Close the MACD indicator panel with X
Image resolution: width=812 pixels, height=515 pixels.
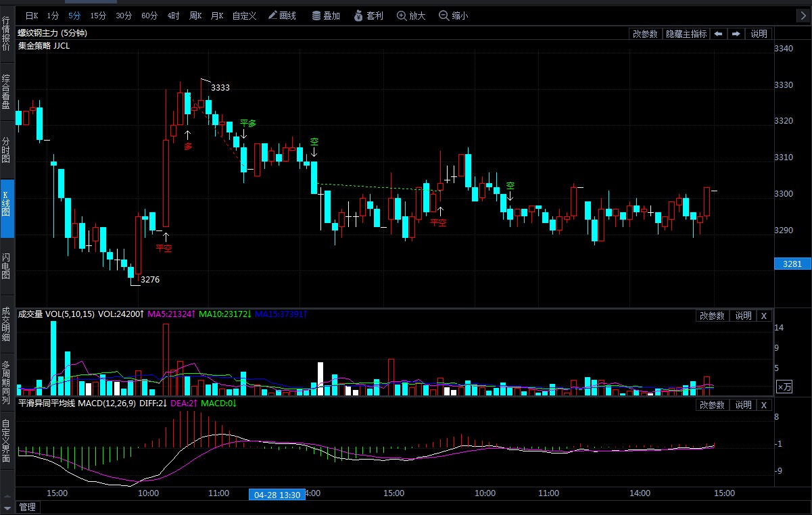pyautogui.click(x=763, y=405)
